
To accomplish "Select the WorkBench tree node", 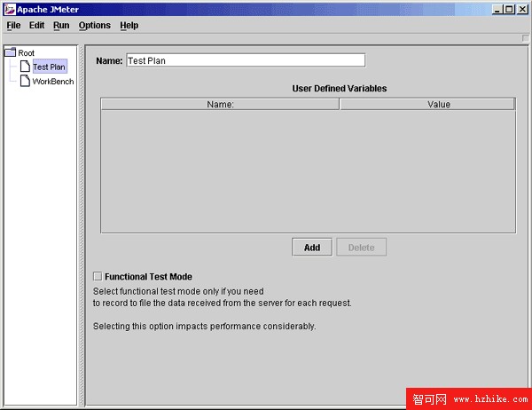I will (53, 82).
